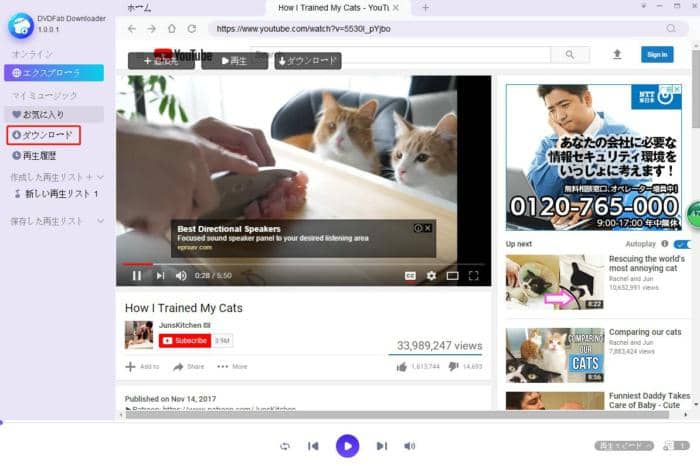This screenshot has width=700, height=466.
Task: Click the YouTube search magnifier button
Action: pyautogui.click(x=570, y=54)
